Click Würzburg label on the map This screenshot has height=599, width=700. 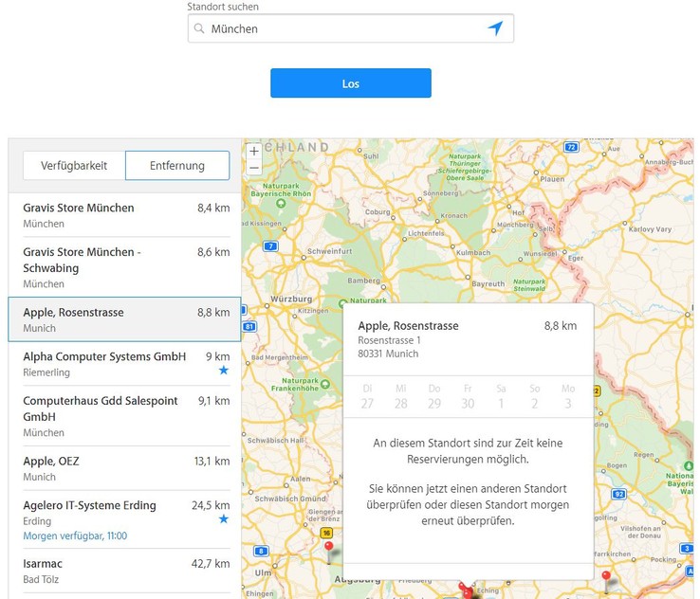click(x=291, y=299)
